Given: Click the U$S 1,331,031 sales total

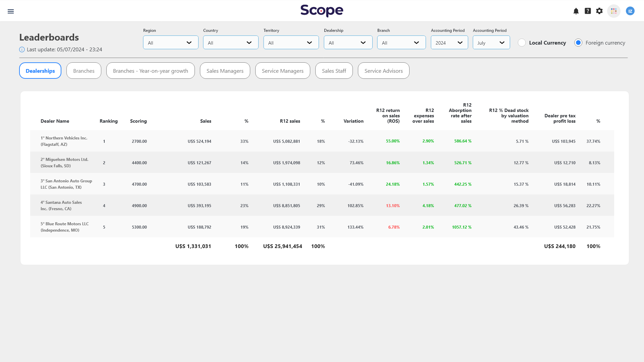Looking at the screenshot, I should [193, 246].
